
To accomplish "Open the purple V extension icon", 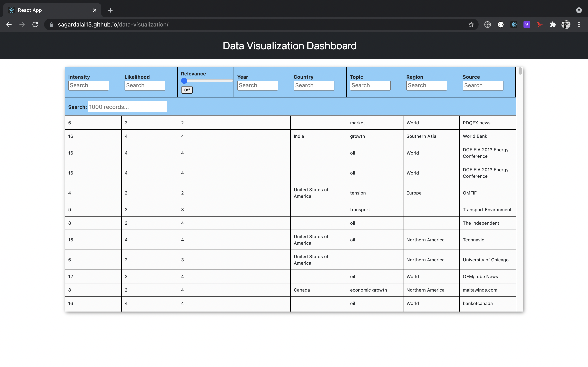I will pos(527,24).
